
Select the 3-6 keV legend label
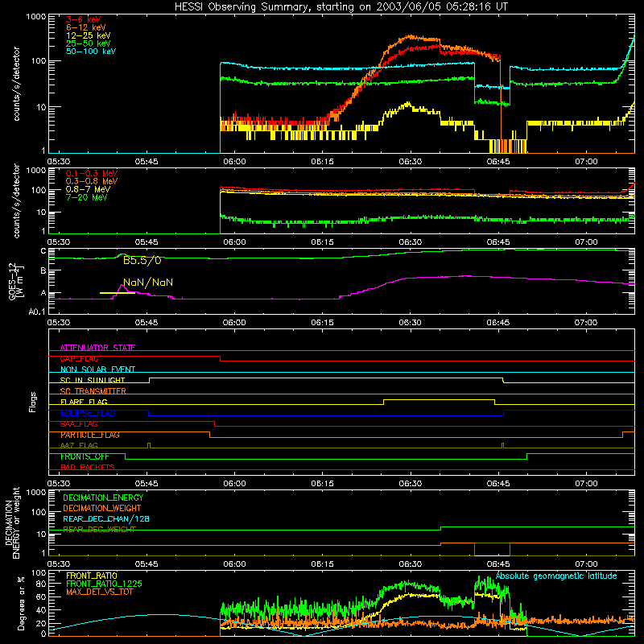pyautogui.click(x=84, y=19)
